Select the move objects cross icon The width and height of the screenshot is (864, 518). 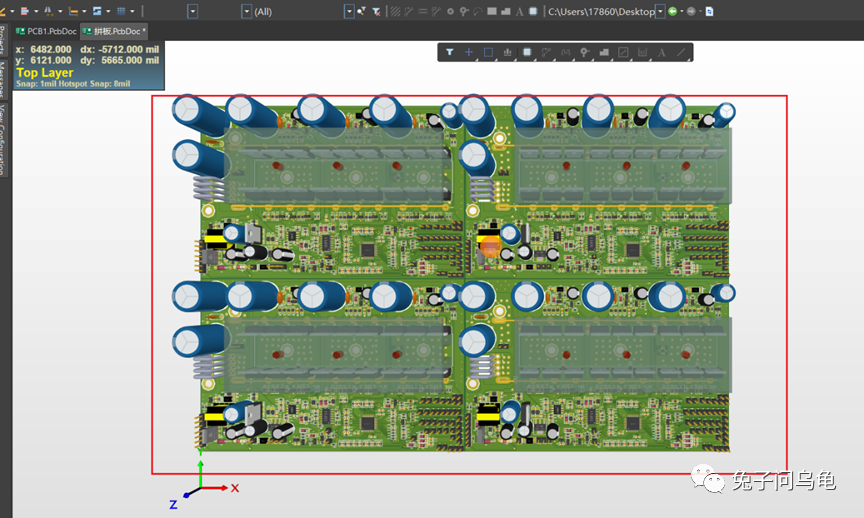(469, 52)
